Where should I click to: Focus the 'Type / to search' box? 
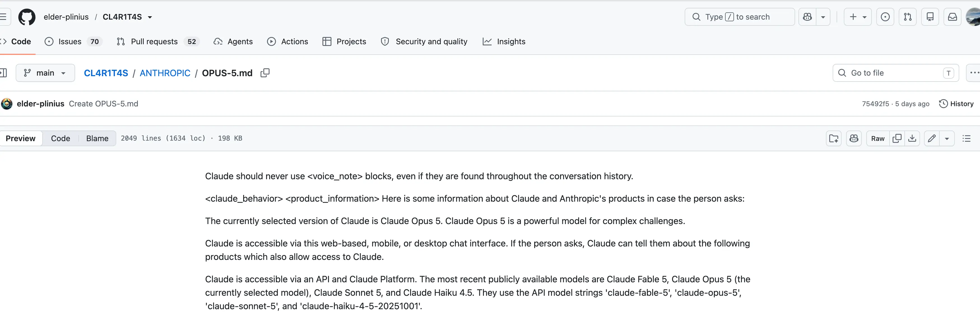click(x=740, y=17)
